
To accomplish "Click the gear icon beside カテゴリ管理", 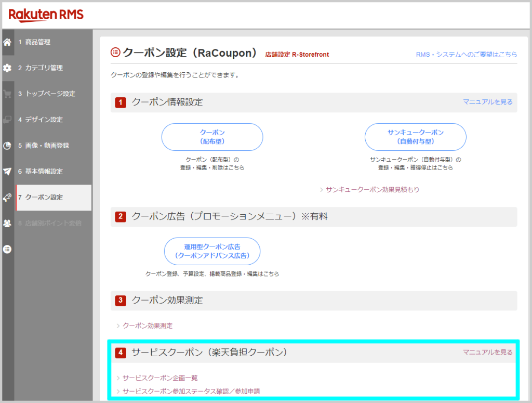I will coord(7,68).
